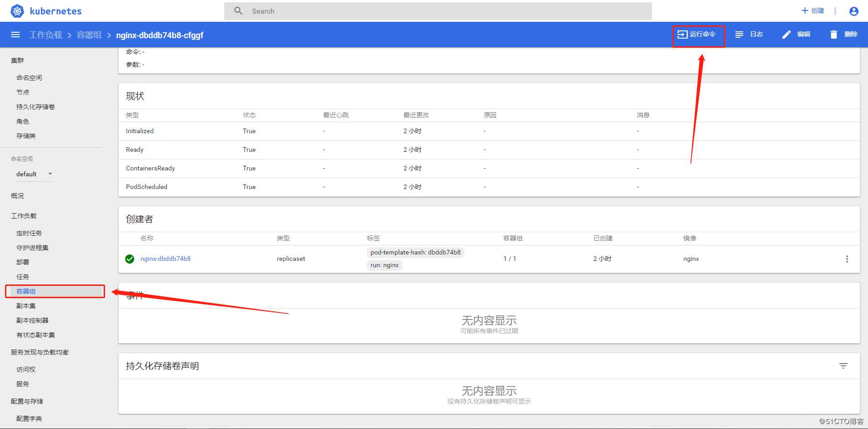Click the pod-template-hash: dbddb74b8 label chip
Viewport: 868px width, 429px height.
415,252
